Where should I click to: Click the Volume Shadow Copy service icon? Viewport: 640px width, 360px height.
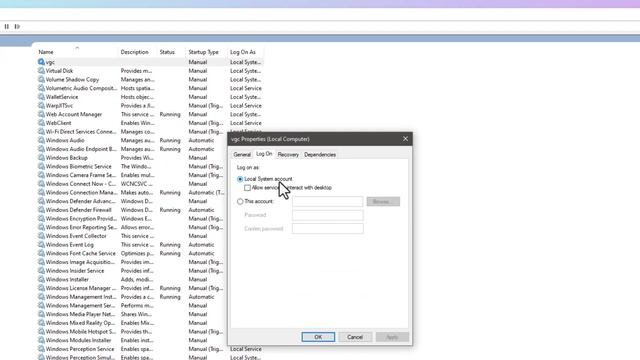coord(41,80)
